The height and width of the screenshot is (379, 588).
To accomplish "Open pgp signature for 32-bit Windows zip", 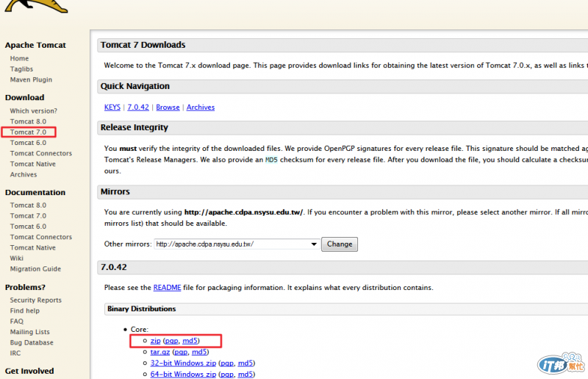I will tap(227, 364).
